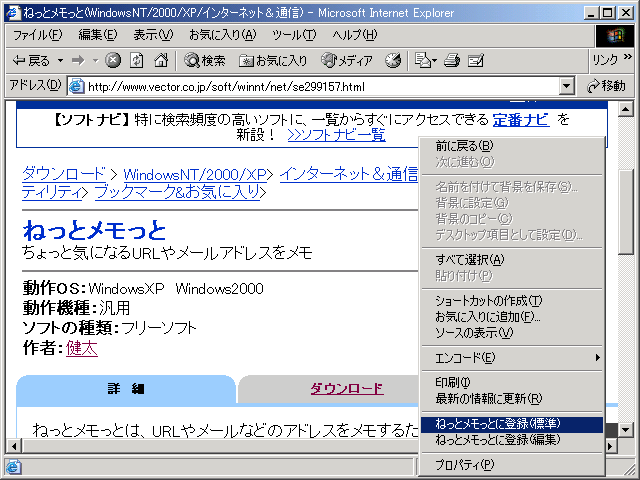Switch to the 詳細 tab
Viewport: 640px width, 480px height.
tap(126, 389)
